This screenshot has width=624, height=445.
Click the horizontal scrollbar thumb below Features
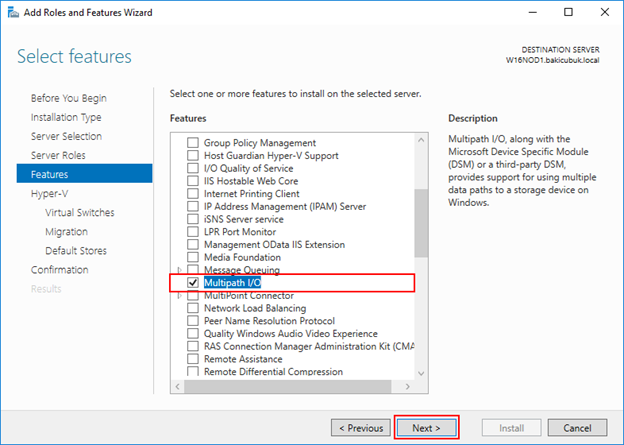(x=288, y=386)
